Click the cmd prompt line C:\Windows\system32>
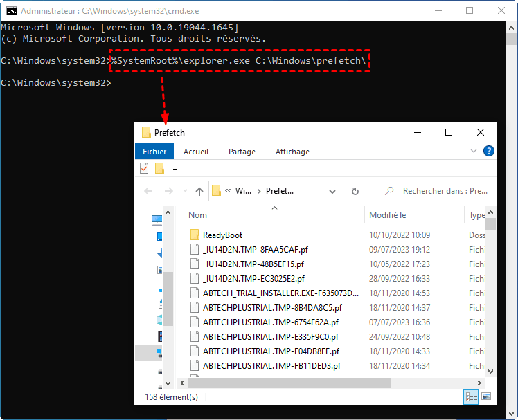The image size is (518, 420). 56,82
